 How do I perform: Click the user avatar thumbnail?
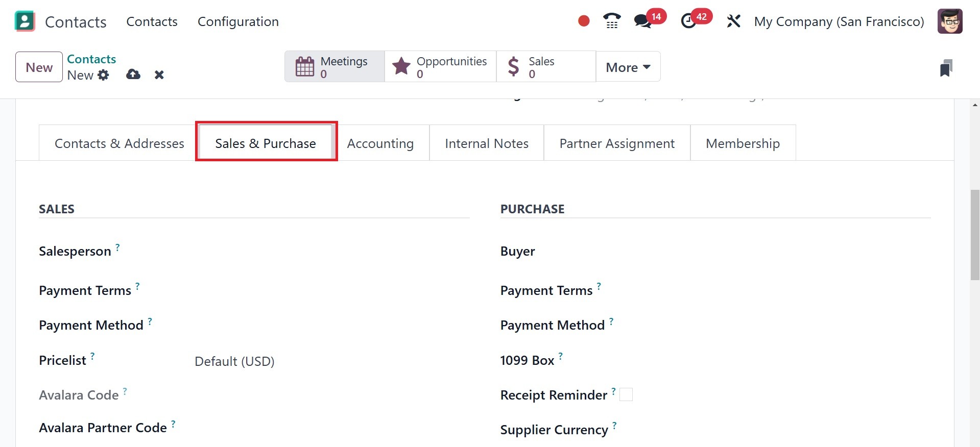(x=950, y=21)
